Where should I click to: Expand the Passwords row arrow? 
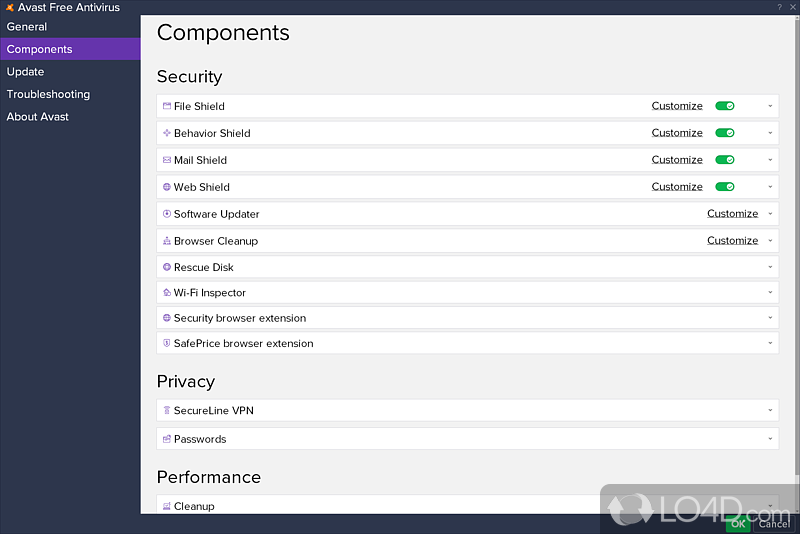[770, 440]
